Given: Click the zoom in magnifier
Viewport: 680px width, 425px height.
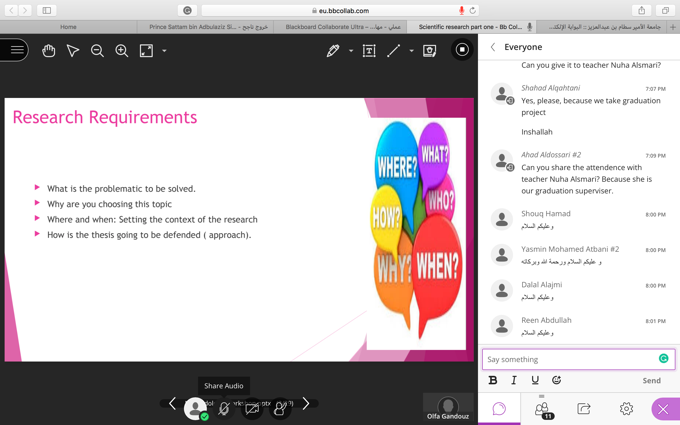Looking at the screenshot, I should tap(121, 50).
